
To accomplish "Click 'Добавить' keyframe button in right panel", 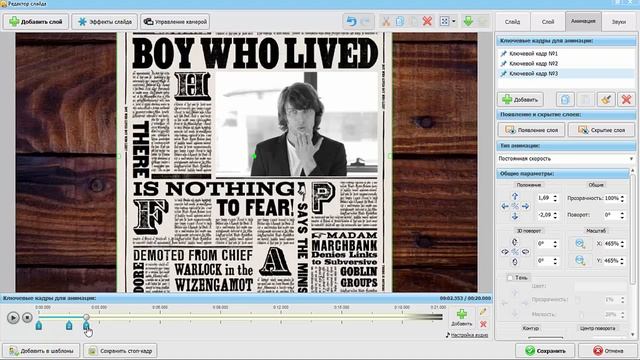I will click(520, 100).
